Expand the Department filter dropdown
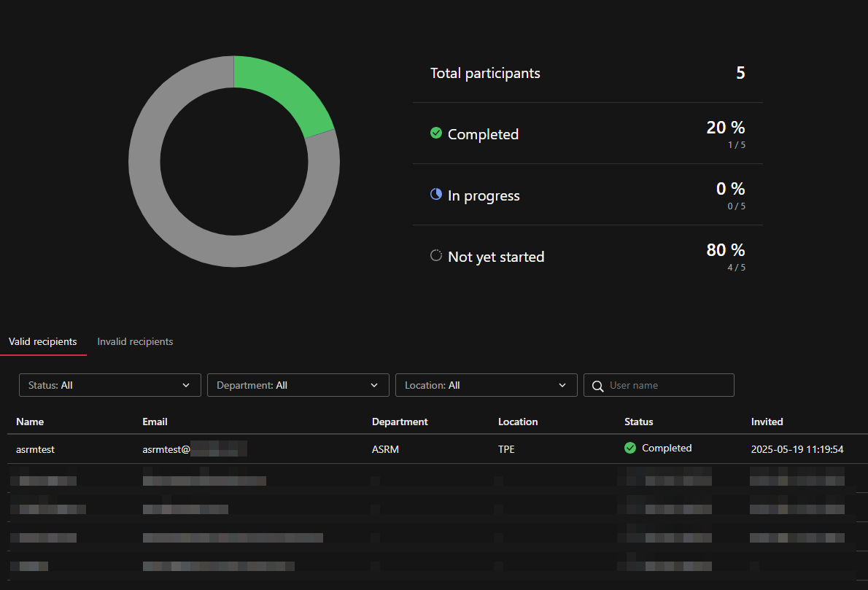 298,385
